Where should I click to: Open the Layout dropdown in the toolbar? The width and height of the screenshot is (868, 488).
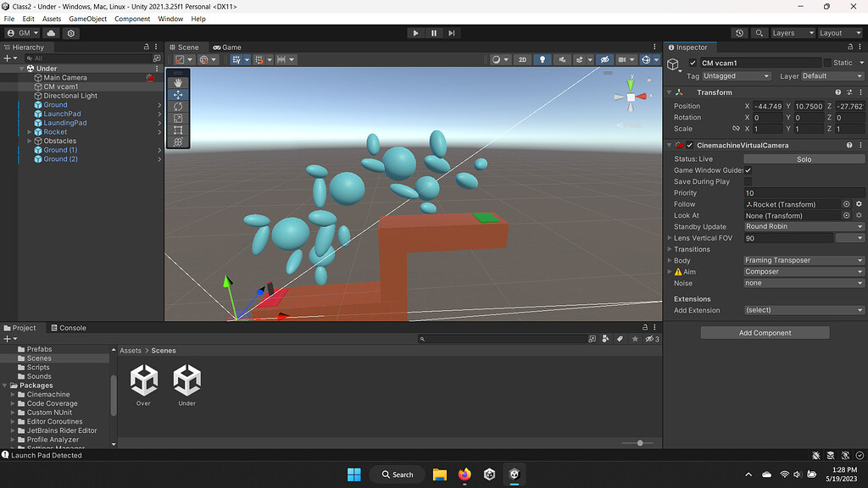839,32
